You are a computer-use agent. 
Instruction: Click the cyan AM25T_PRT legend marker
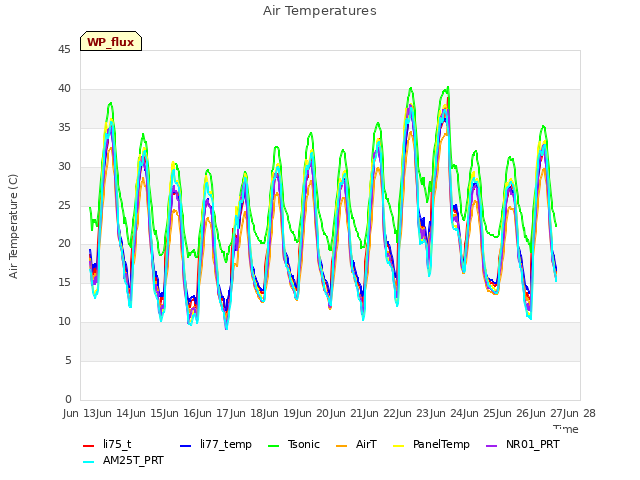pos(89,462)
